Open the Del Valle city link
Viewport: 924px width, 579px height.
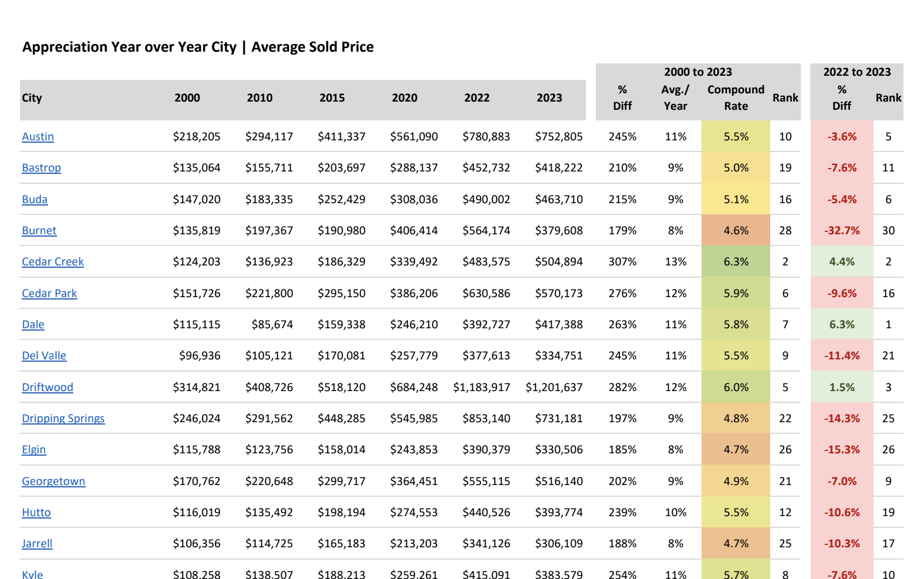(x=44, y=356)
